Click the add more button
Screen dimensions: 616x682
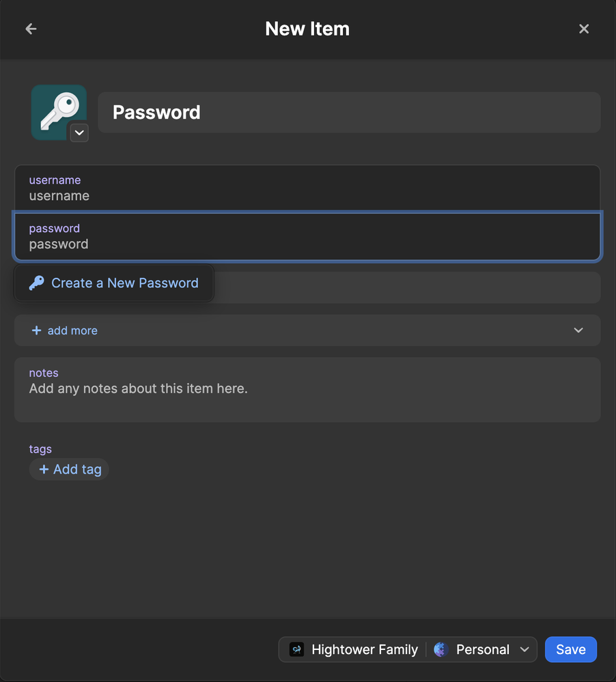click(x=72, y=330)
